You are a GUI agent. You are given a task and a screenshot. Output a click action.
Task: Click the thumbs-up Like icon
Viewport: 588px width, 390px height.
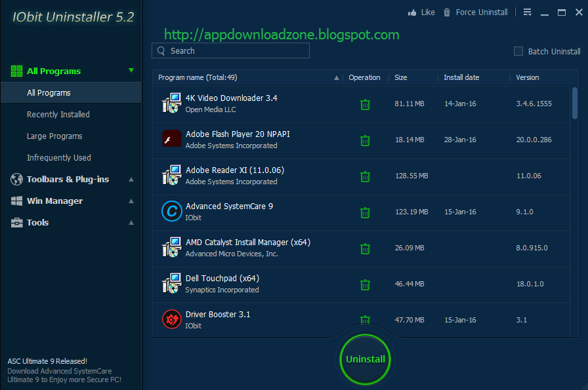[412, 12]
